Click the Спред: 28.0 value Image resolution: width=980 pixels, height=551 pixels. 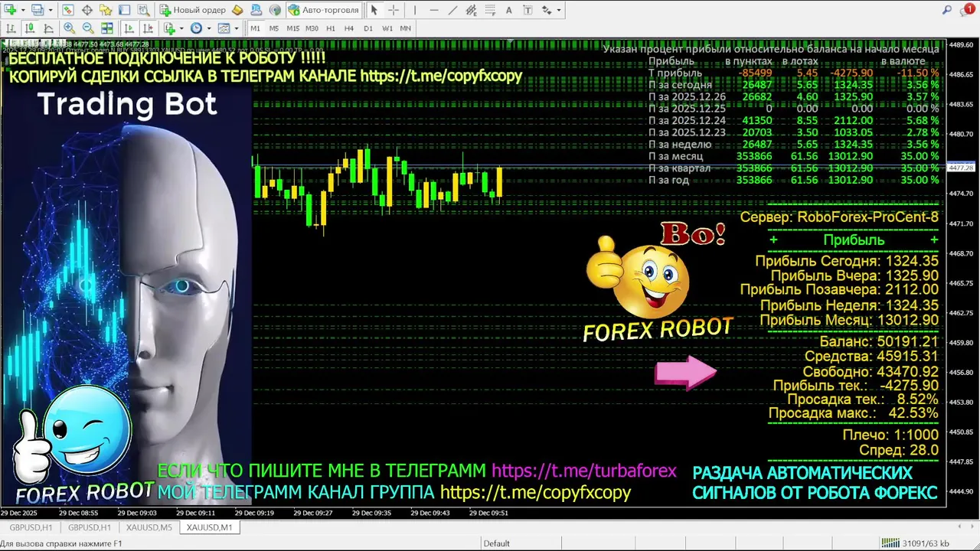(x=899, y=450)
